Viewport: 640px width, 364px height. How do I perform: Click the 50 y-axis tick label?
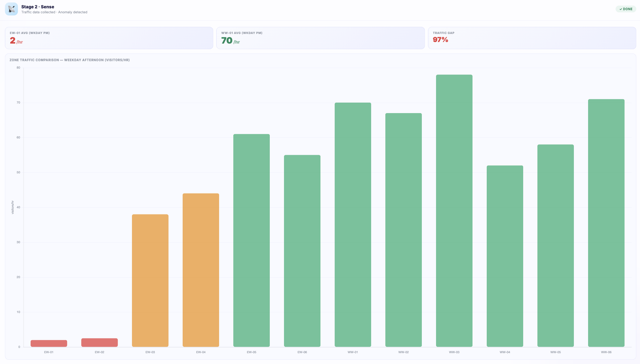click(x=19, y=172)
